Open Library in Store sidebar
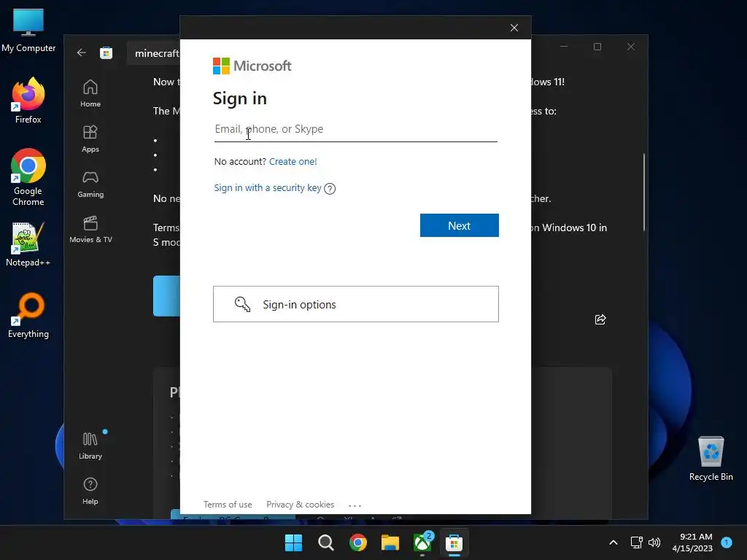Image resolution: width=747 pixels, height=560 pixels. click(90, 446)
